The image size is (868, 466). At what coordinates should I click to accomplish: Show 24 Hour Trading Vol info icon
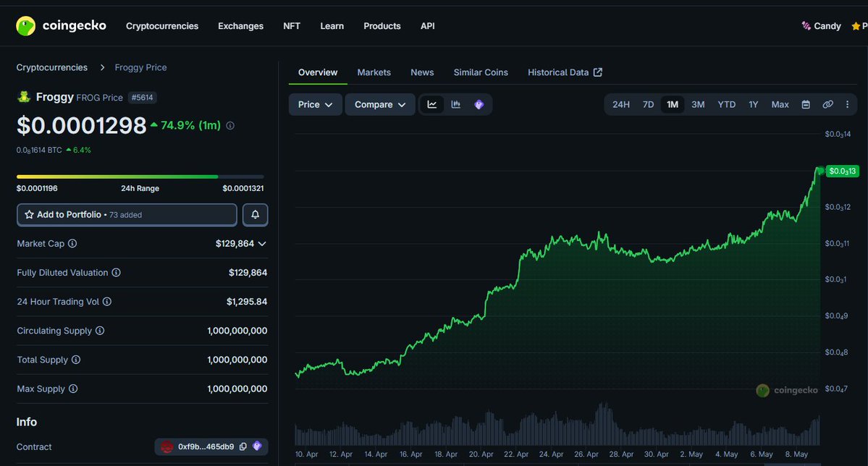point(107,302)
